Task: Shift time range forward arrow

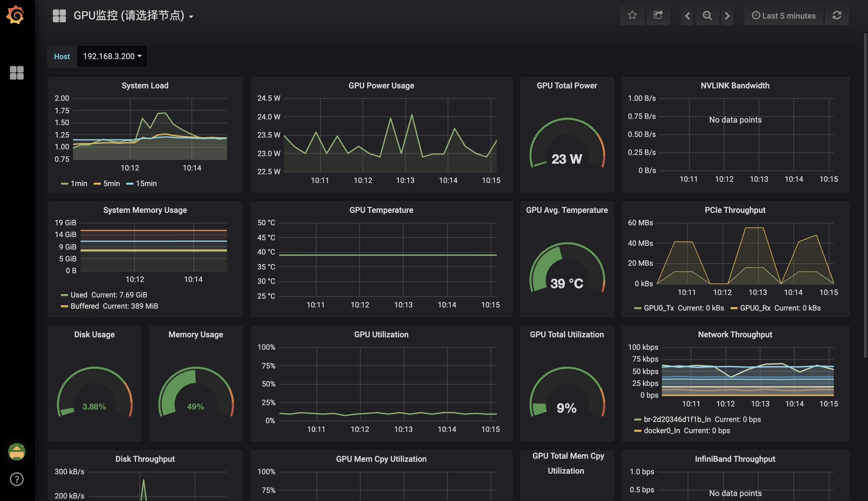Action: 727,16
